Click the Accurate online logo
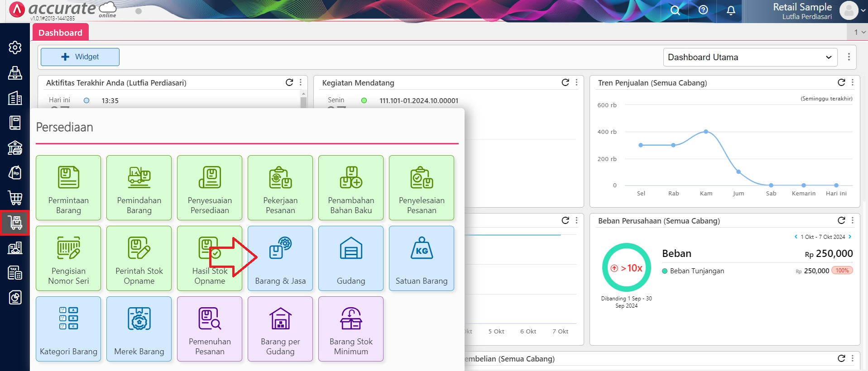 click(x=63, y=10)
